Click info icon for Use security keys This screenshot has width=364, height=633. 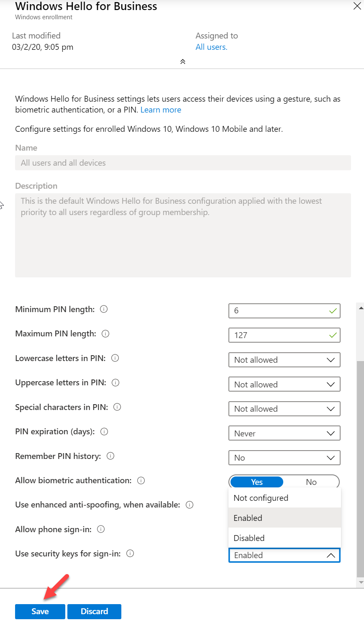130,554
